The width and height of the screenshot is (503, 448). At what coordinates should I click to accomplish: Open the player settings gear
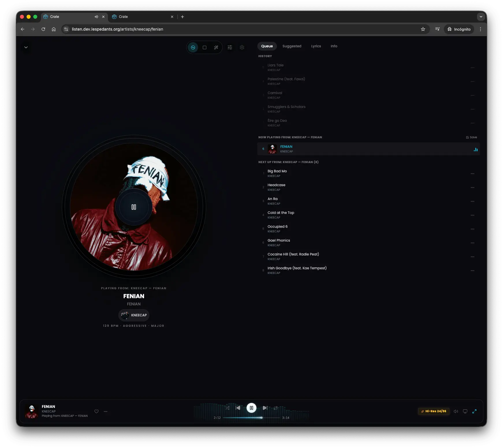click(x=242, y=47)
